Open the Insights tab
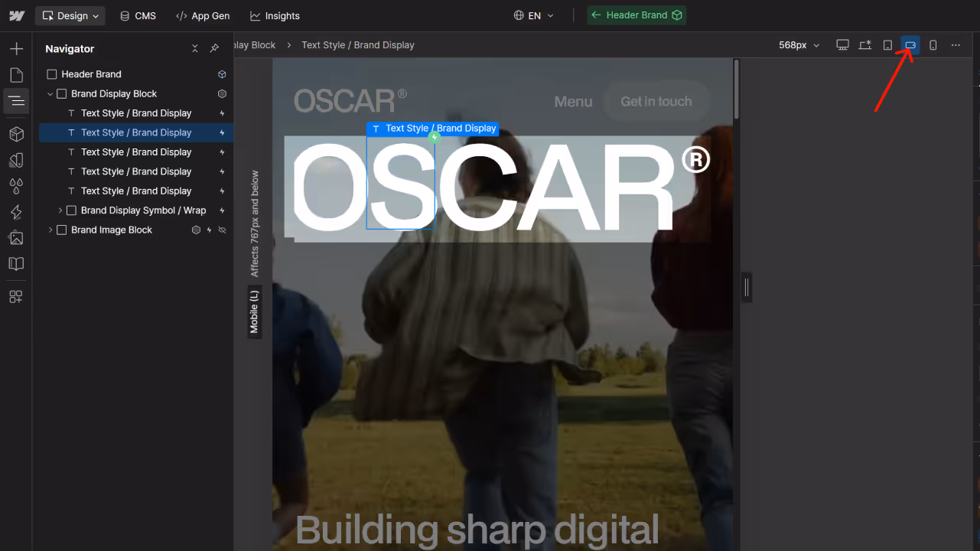The image size is (980, 551). tap(275, 15)
